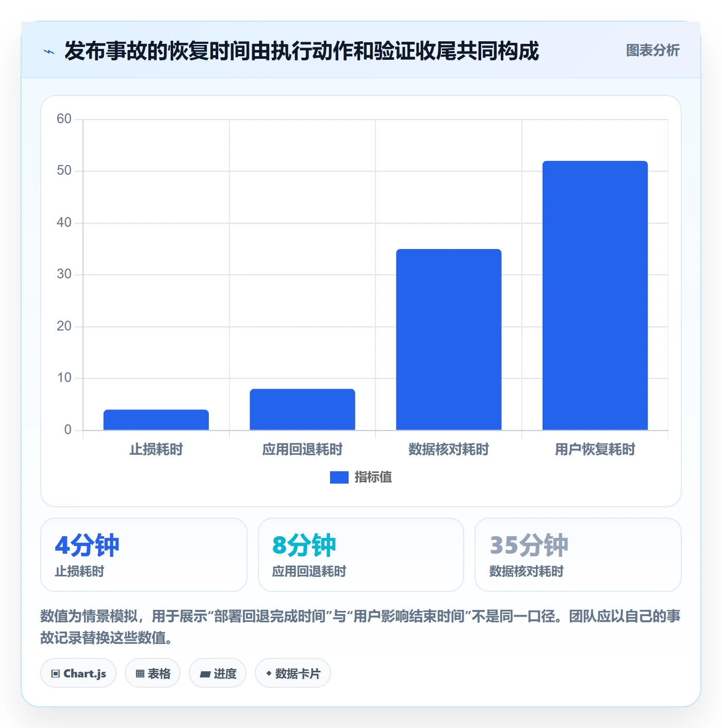Screen dimensions: 722x728
Task: Click the y-axis value 60
Action: (x=64, y=119)
